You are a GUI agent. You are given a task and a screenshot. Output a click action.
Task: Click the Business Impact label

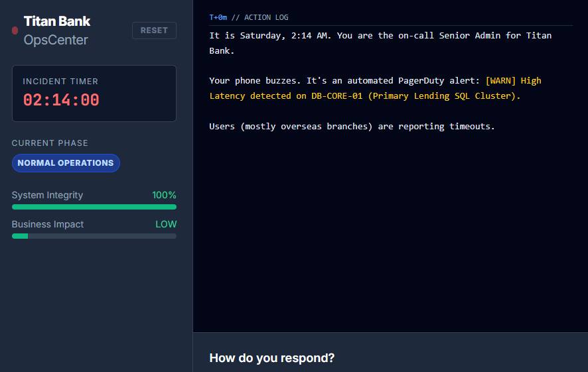click(48, 224)
